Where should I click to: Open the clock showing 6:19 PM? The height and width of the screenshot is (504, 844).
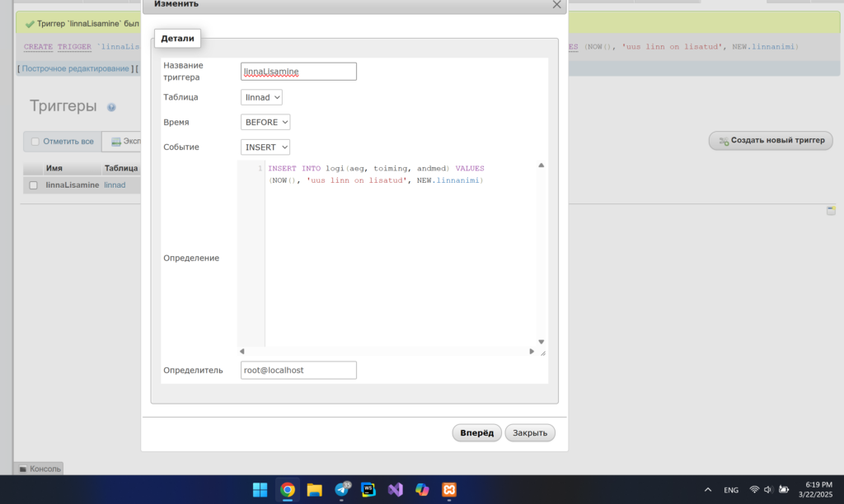(x=816, y=489)
